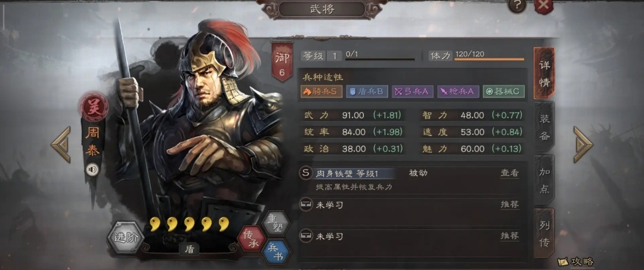
Task: Open the 列传 tab
Action: [544, 233]
